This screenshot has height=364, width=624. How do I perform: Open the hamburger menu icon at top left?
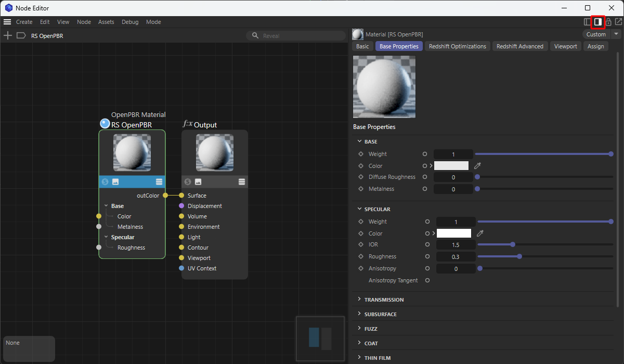pos(7,22)
